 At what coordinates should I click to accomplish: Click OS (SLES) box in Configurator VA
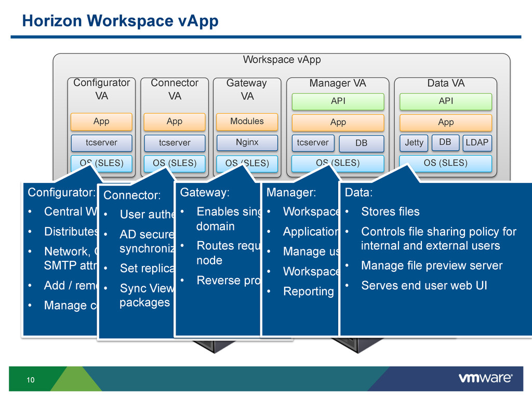pyautogui.click(x=101, y=163)
